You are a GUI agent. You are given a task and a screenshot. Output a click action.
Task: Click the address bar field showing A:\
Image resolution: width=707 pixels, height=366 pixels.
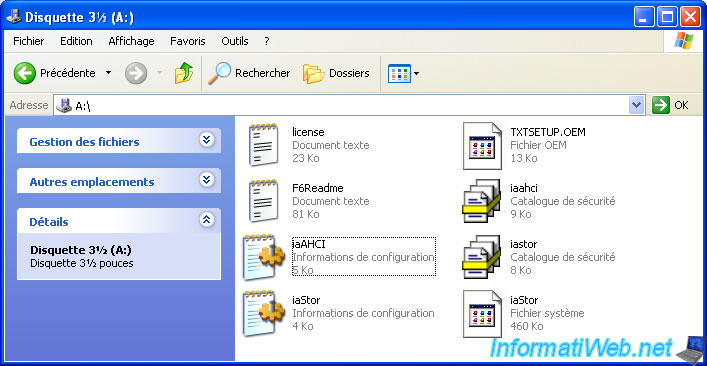349,105
